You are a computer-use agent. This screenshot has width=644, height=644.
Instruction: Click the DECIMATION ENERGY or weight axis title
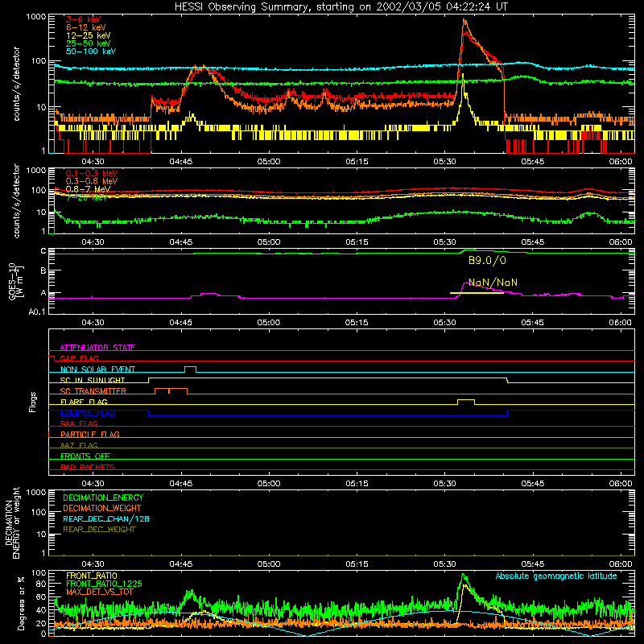point(12,522)
